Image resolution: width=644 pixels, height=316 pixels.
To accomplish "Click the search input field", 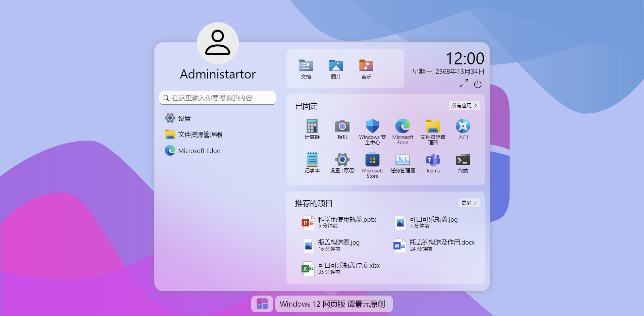I will pos(217,98).
